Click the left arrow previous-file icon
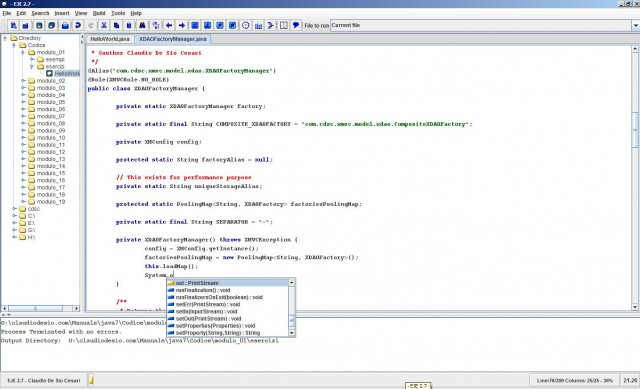 169,25
